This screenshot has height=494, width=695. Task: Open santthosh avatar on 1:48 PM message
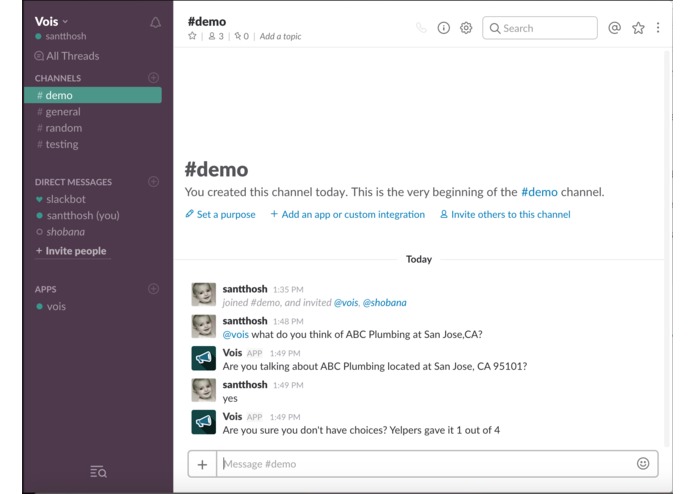(203, 327)
